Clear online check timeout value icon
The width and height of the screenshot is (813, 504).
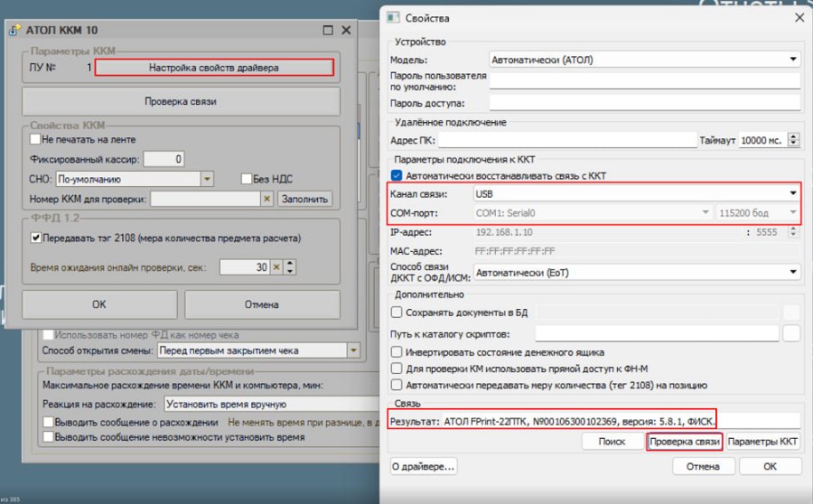[x=277, y=267]
